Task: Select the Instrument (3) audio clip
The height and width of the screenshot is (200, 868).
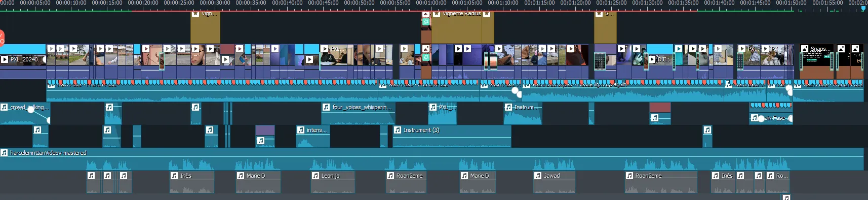Action: (x=452, y=136)
